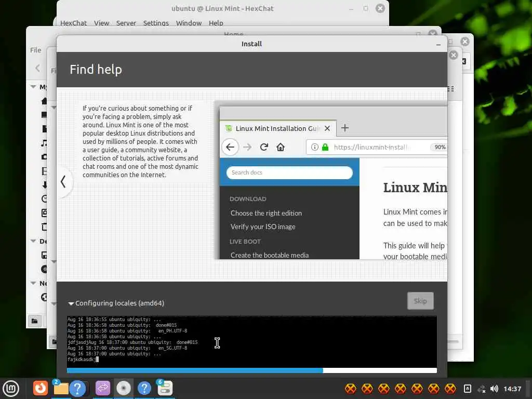Select Videos film icon in file manager sidebar
The image size is (532, 399).
click(44, 170)
